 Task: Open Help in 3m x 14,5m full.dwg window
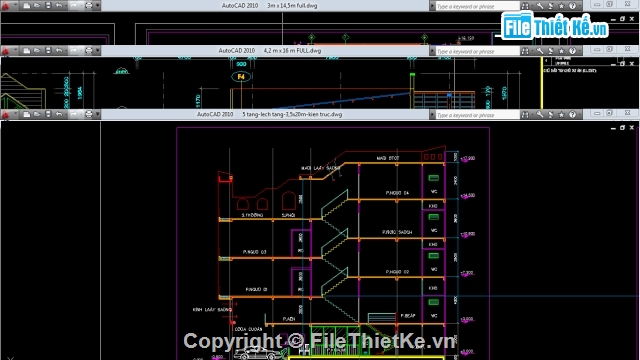572,6
